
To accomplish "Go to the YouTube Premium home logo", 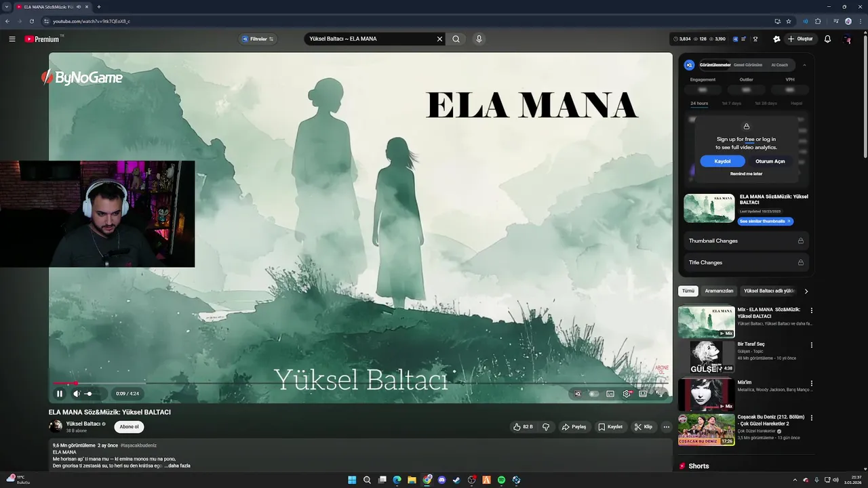I will point(42,39).
